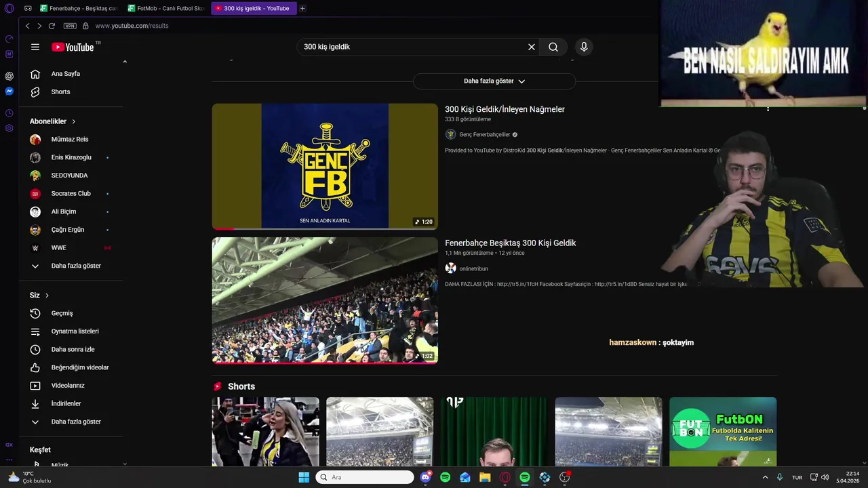This screenshot has height=488, width=868.
Task: Click the site padlock security icon
Action: click(x=85, y=26)
